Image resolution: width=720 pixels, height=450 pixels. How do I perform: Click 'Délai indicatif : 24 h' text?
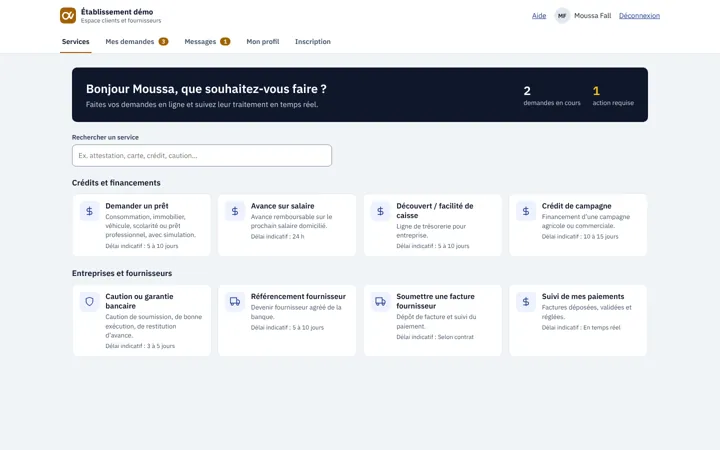277,237
